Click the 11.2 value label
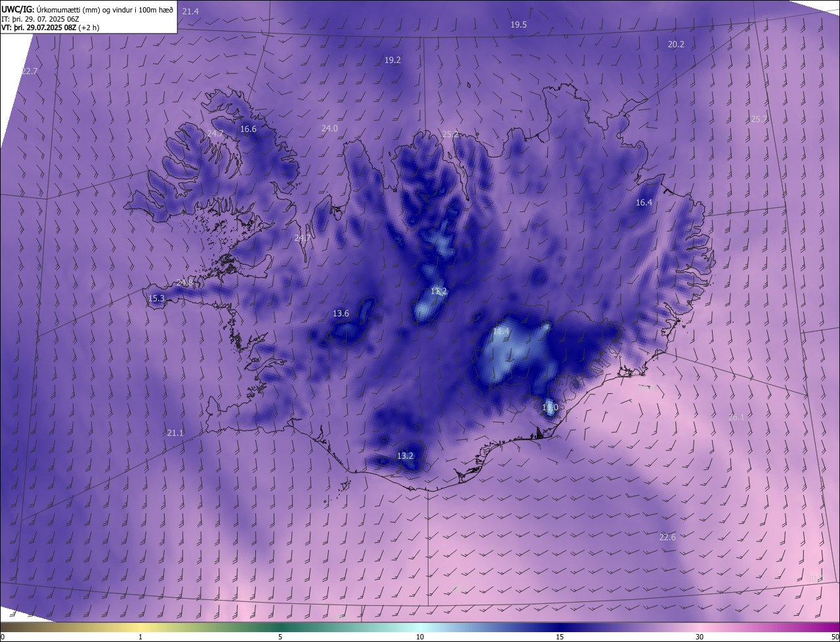Viewport: 840px width, 642px height. tap(438, 291)
